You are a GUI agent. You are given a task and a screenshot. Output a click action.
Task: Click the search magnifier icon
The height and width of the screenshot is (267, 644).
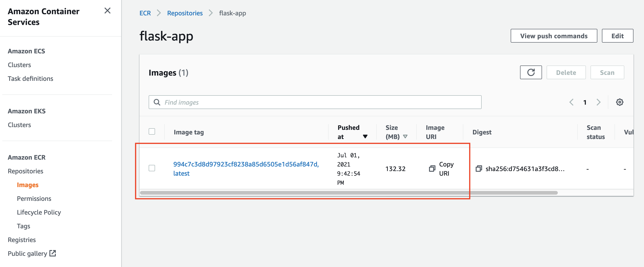(x=157, y=102)
